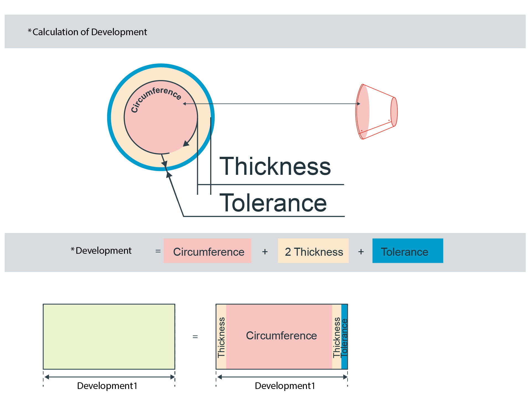Click 'Development1' label under colored rectangle
This screenshot has height=420, width=532.
(x=285, y=386)
